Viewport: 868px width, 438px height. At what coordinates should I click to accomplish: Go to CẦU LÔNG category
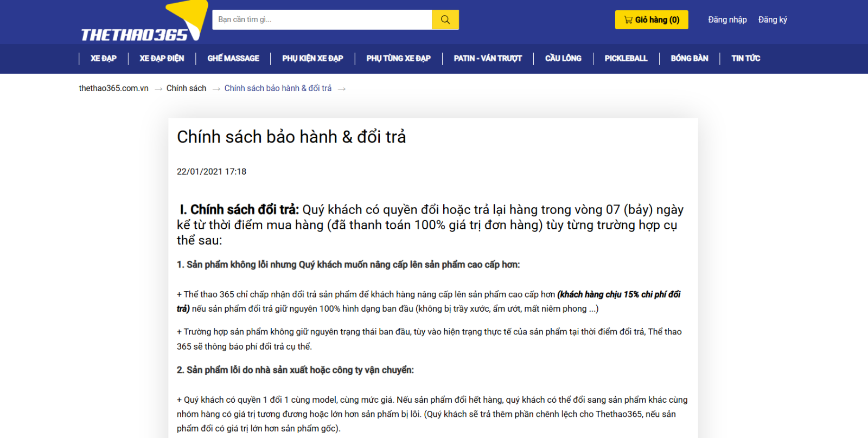tap(563, 59)
